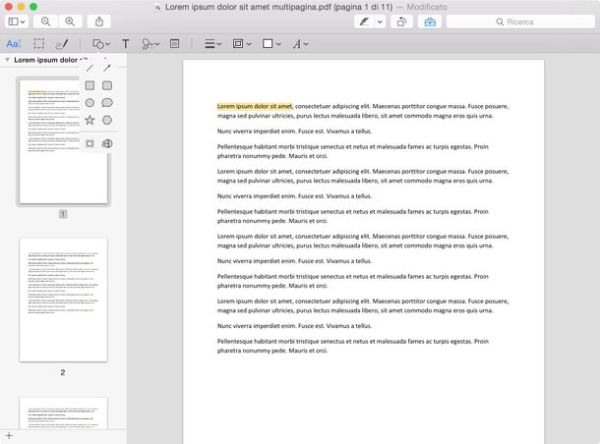
Task: Click the window title document name
Action: (x=279, y=7)
